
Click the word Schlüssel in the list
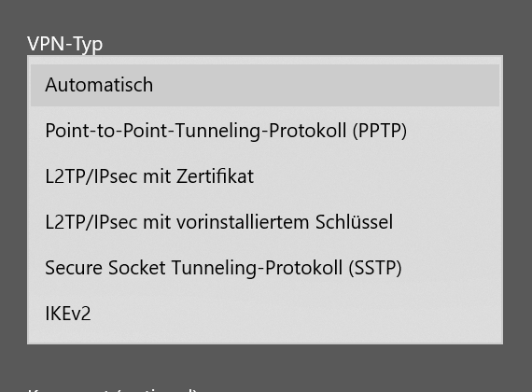coord(354,222)
